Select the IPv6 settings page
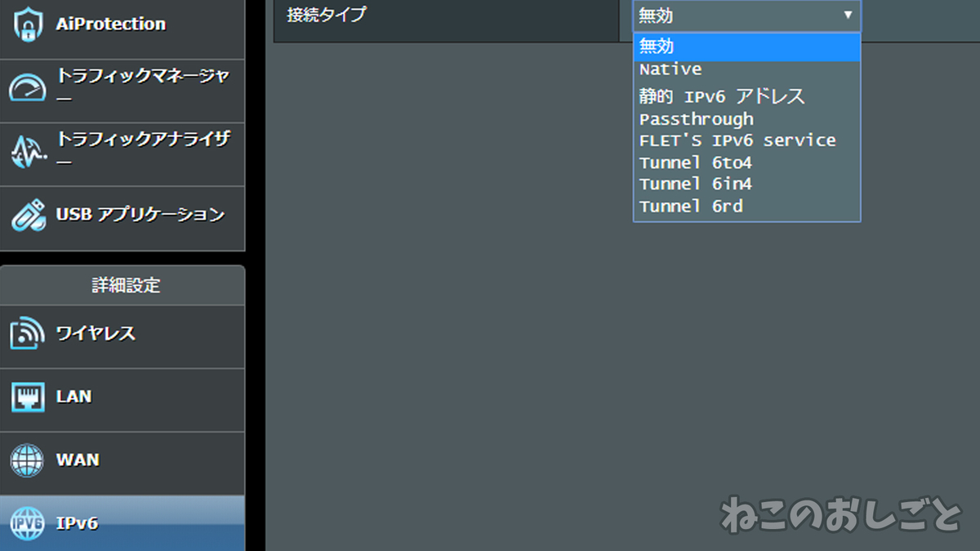 pyautogui.click(x=122, y=523)
